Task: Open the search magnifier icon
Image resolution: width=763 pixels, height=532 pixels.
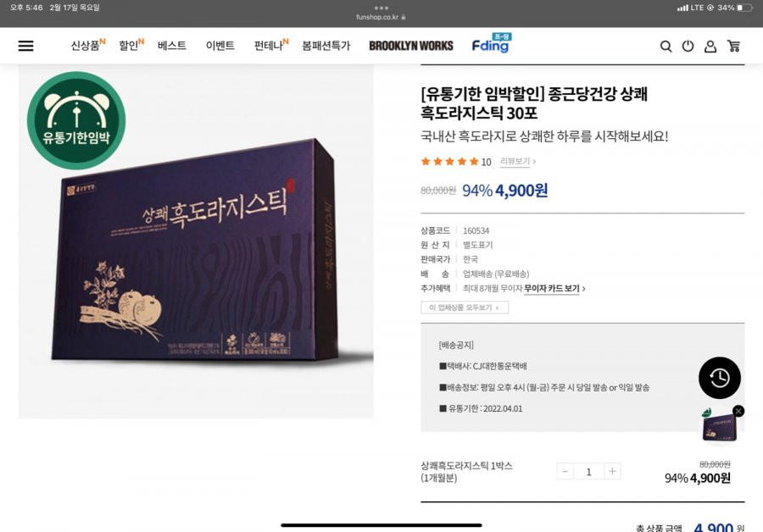Action: coord(666,47)
